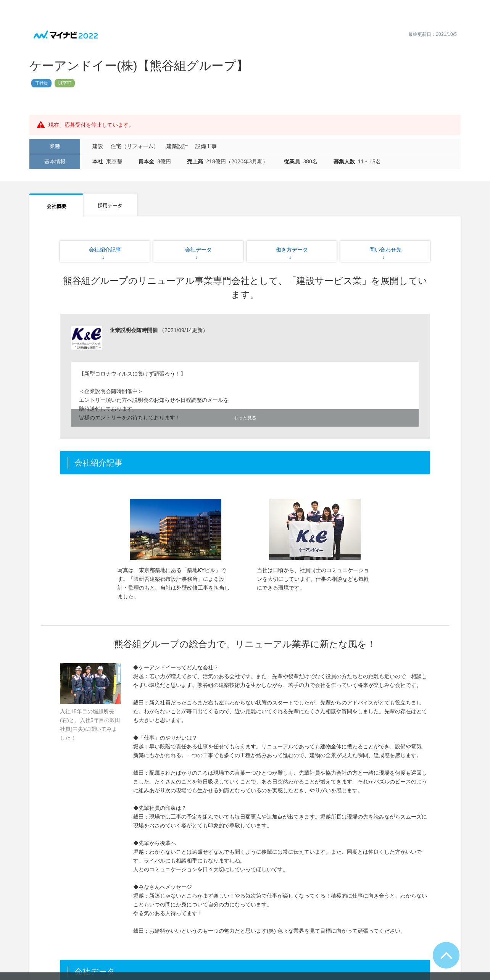
Task: Switch to the 採用データ tab
Action: point(110,205)
